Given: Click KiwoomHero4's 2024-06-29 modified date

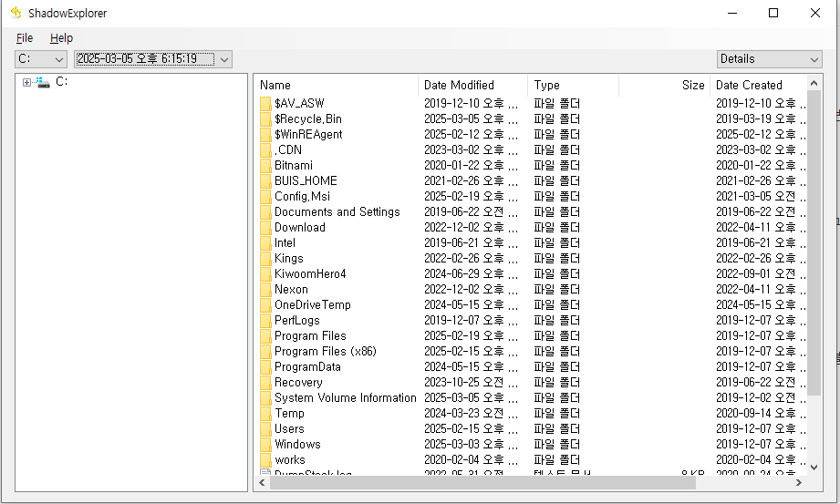Looking at the screenshot, I should 471,274.
